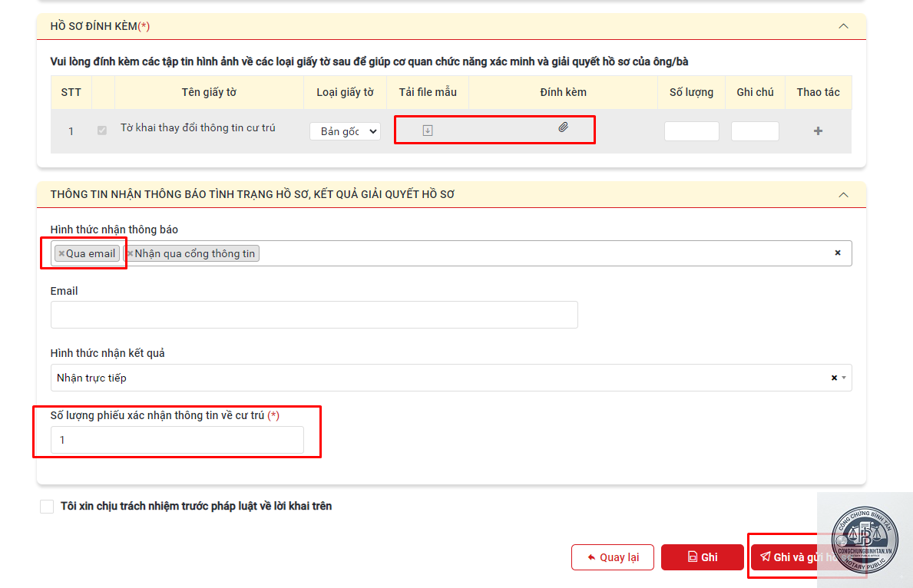Focus the 'Số lượng' field in row 1
The image size is (913, 588).
(692, 131)
